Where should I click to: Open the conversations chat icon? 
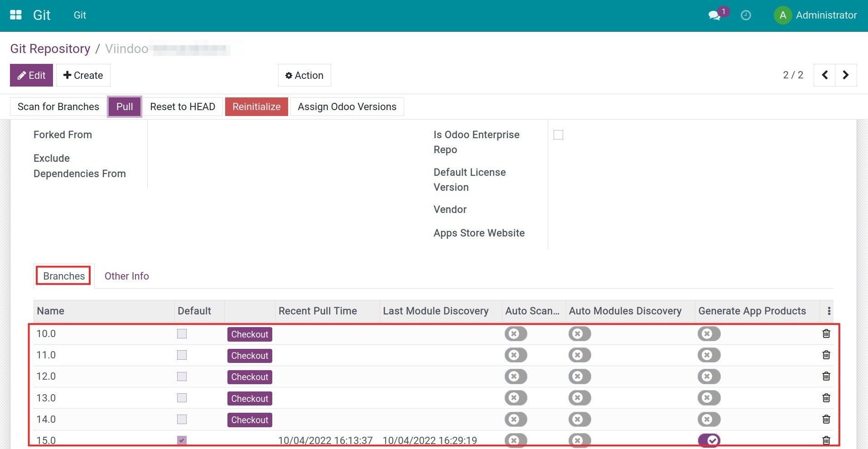pos(714,15)
